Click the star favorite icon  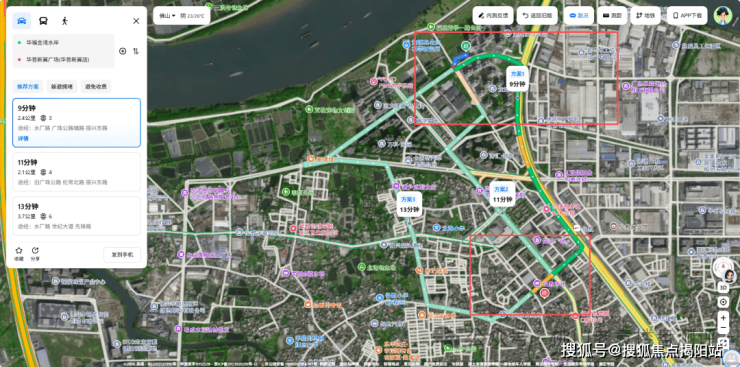[x=19, y=250]
